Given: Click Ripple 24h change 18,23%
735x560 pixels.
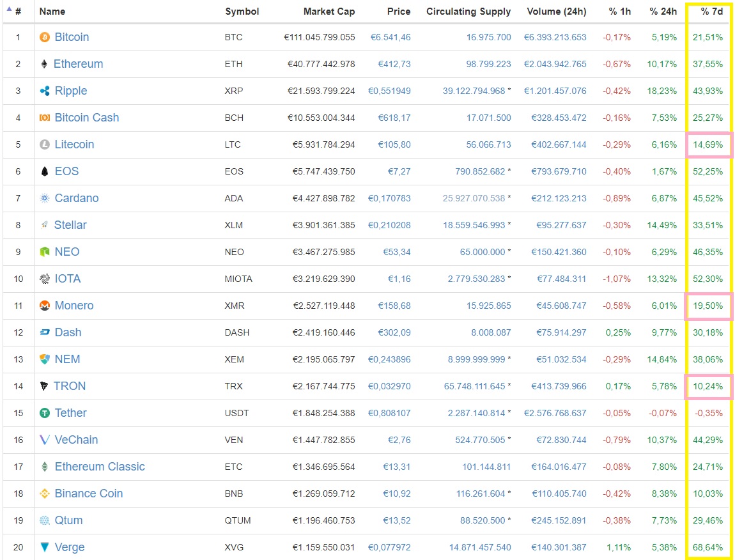Looking at the screenshot, I should pos(662,91).
